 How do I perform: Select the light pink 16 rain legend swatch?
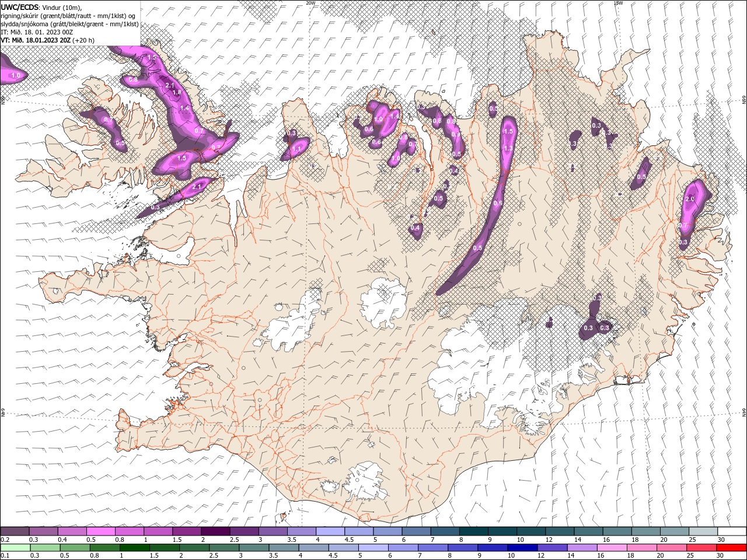pos(612,548)
